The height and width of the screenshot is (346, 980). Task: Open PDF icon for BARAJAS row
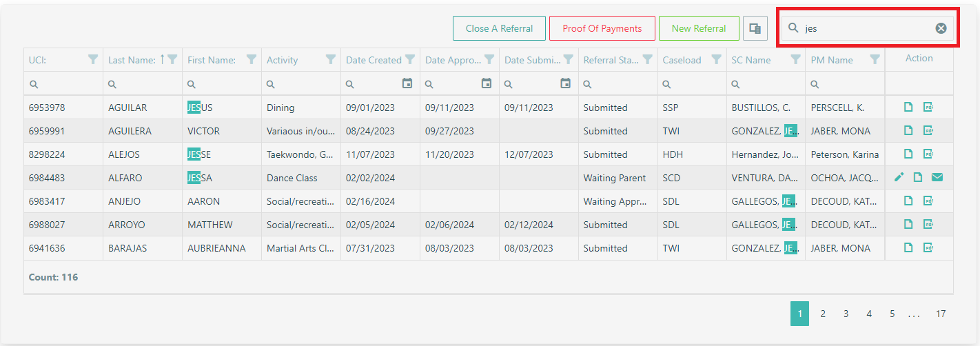[x=928, y=248]
